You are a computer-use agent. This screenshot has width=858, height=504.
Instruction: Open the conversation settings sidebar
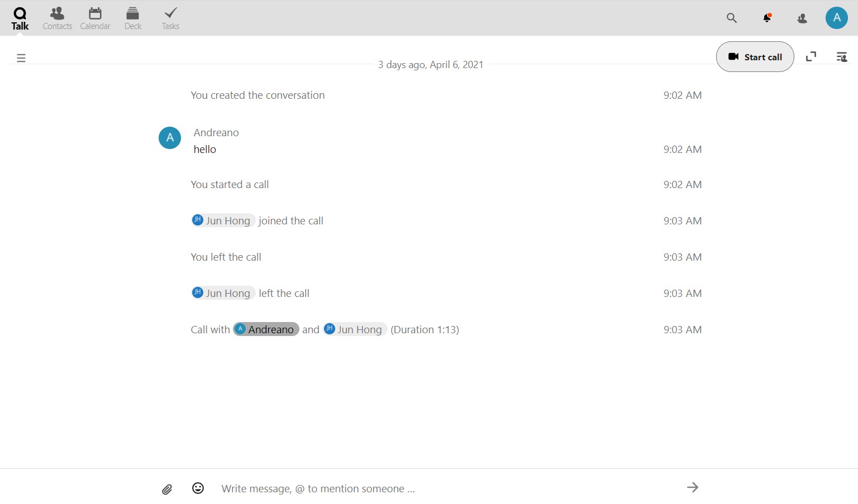pos(841,57)
